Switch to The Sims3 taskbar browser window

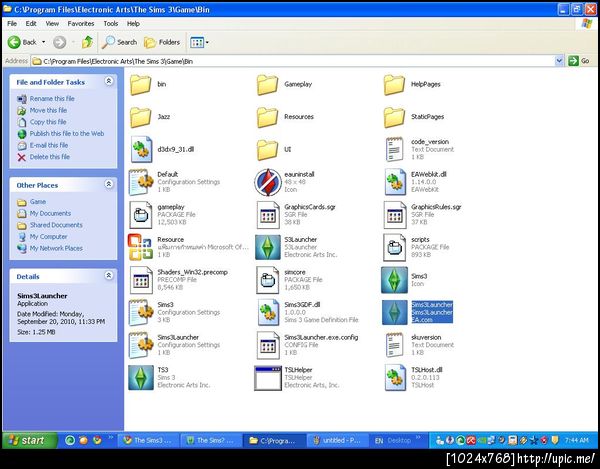(x=148, y=441)
